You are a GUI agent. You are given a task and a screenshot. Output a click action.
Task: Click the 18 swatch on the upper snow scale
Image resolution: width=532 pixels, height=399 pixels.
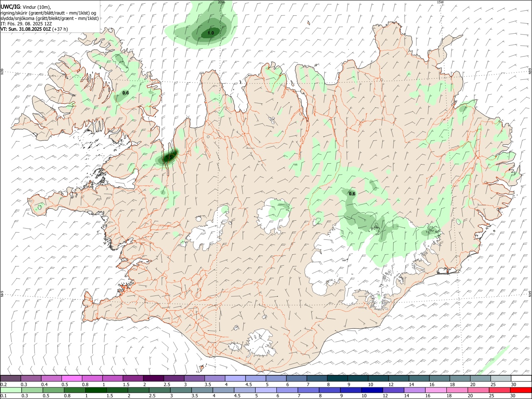point(459,378)
